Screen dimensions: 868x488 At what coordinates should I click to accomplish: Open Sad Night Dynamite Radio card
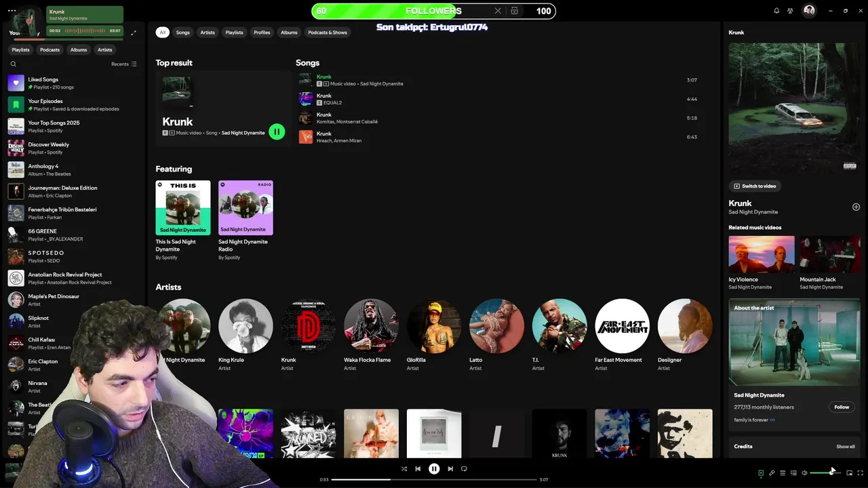coord(245,220)
